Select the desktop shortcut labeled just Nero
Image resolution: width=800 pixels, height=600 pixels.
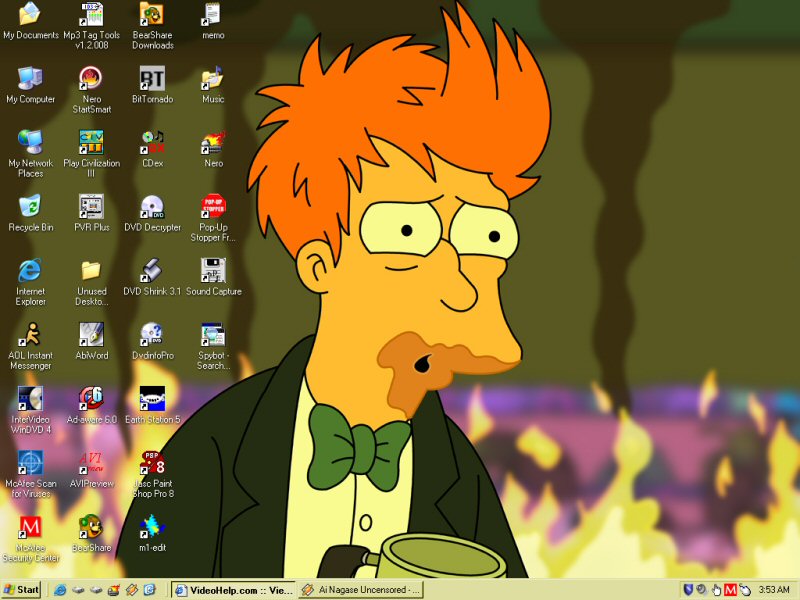tap(213, 149)
